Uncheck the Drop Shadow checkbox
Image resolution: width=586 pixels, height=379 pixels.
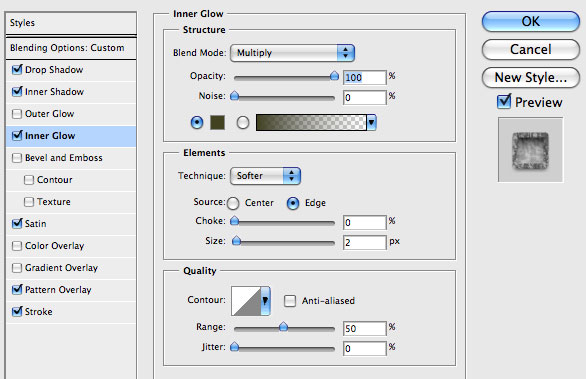tap(17, 70)
